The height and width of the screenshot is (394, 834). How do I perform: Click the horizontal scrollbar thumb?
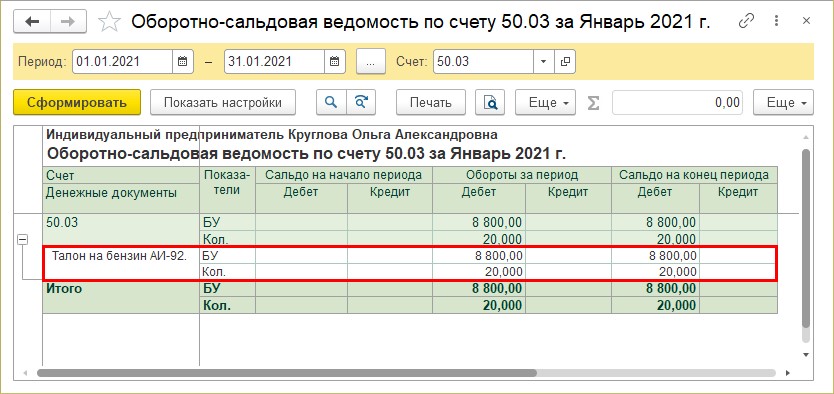[x=287, y=373]
